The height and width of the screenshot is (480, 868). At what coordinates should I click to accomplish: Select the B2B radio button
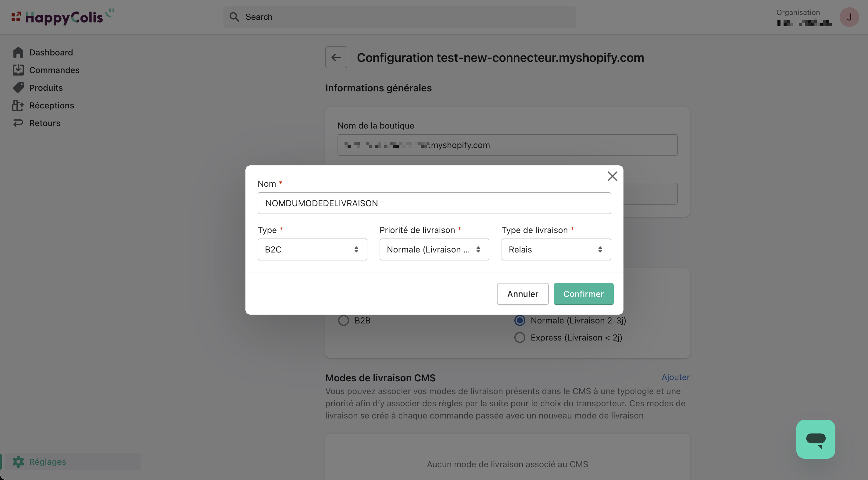[343, 320]
